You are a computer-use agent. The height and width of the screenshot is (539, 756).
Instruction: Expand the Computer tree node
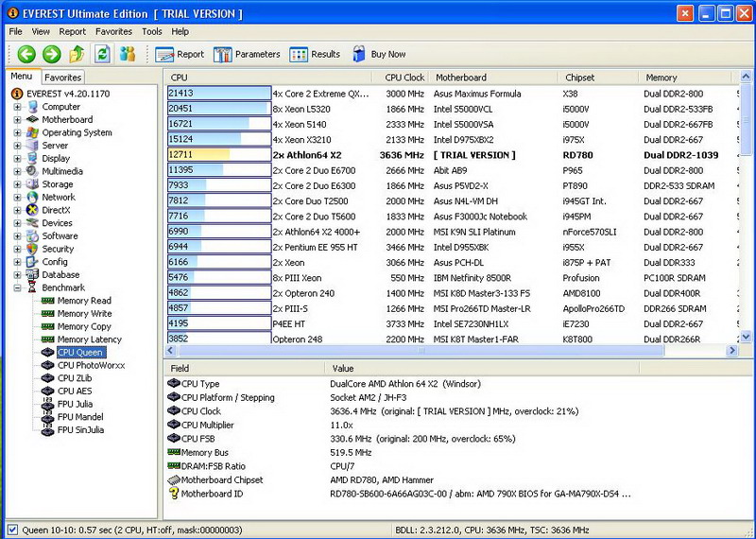(17, 107)
